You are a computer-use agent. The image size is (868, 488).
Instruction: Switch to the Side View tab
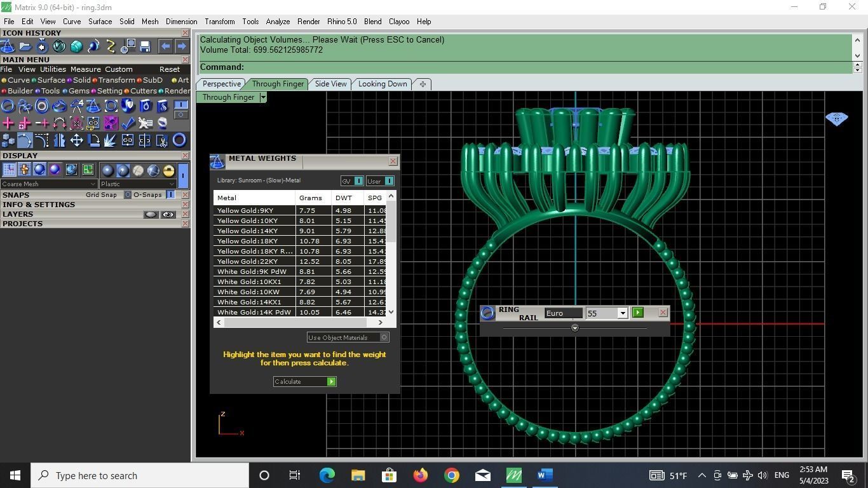(x=331, y=84)
